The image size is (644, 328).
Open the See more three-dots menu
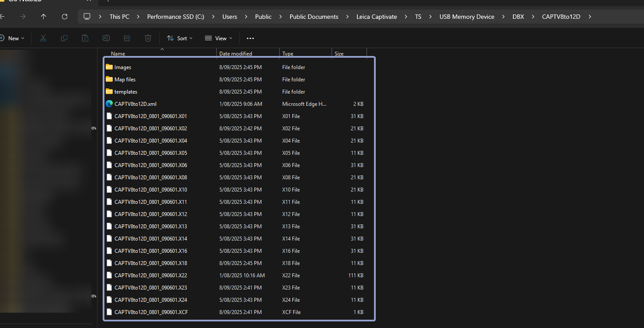(x=250, y=38)
